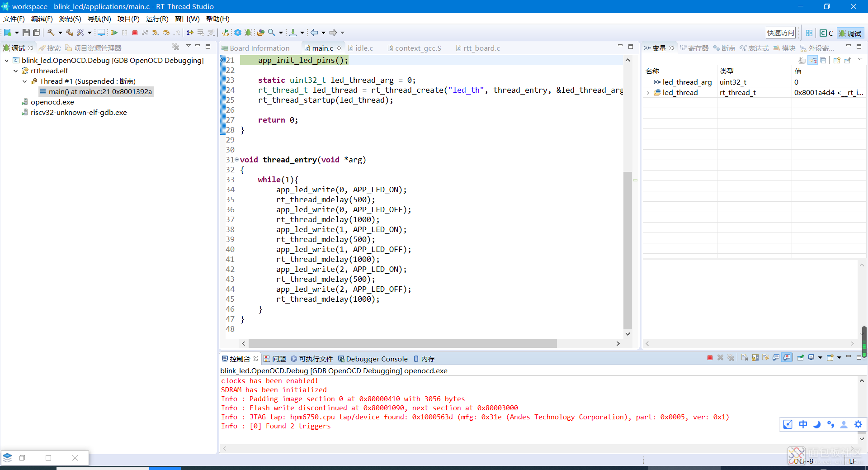Image resolution: width=868 pixels, height=470 pixels.
Task: Click the hammer Build icon
Action: [51, 33]
